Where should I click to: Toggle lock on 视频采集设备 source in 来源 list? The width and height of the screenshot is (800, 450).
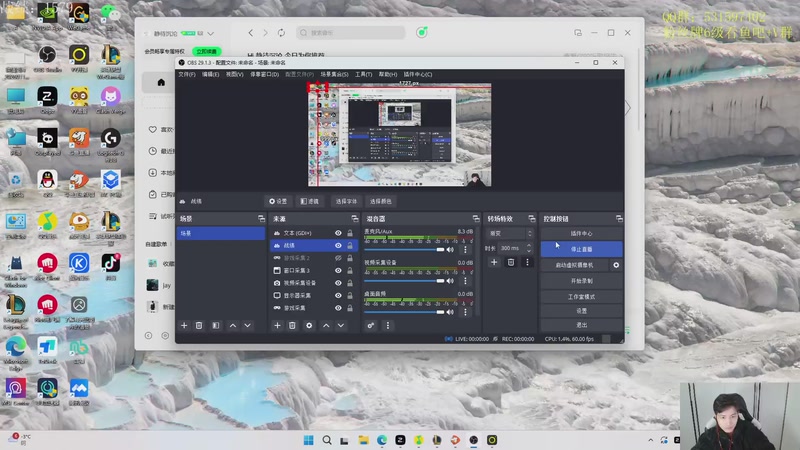350,283
